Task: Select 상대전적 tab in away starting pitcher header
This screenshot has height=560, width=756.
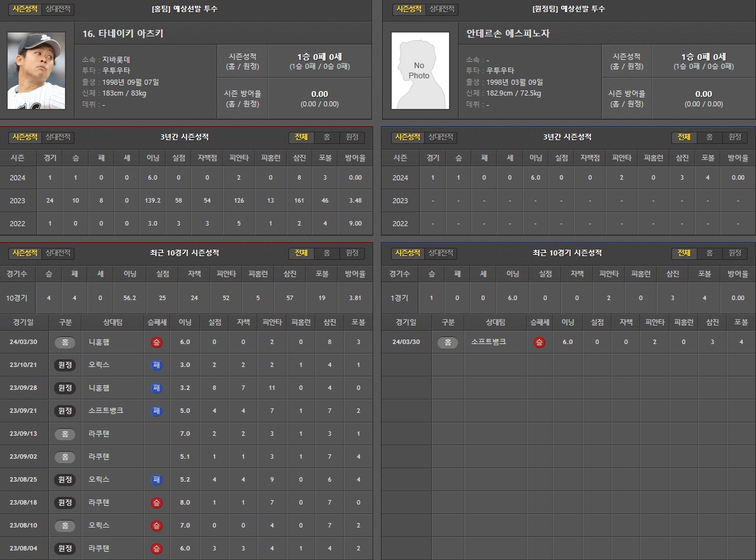Action: (x=441, y=9)
